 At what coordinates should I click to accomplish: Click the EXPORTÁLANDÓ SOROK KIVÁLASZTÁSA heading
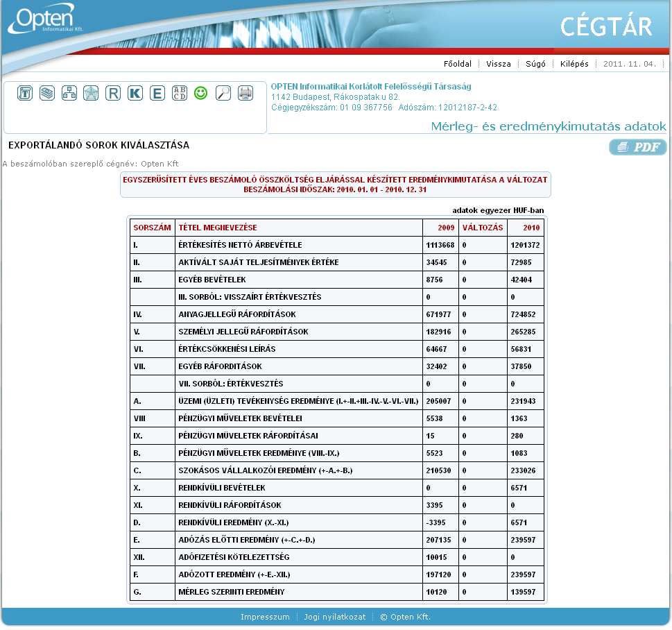click(99, 145)
